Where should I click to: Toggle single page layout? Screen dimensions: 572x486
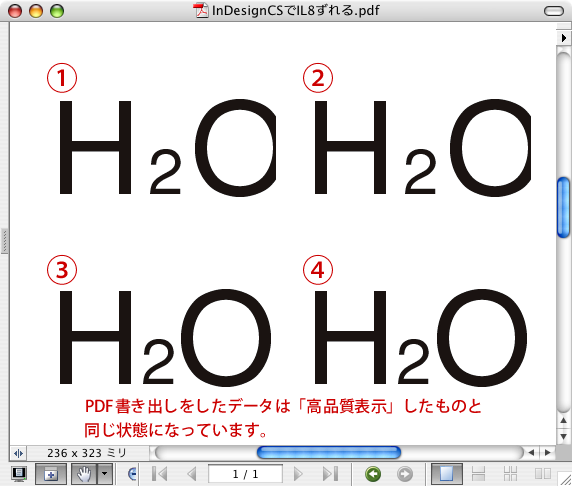pos(447,474)
